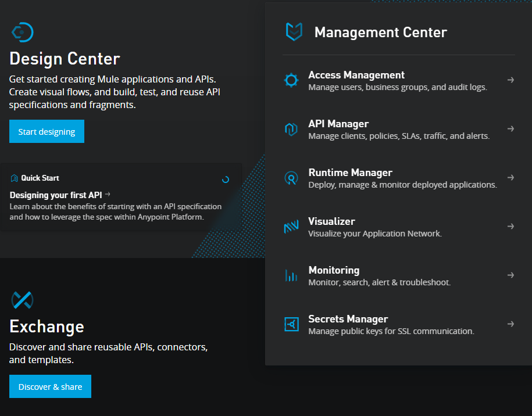Open the Designing your first API link
This screenshot has width=532, height=416.
[x=56, y=195]
